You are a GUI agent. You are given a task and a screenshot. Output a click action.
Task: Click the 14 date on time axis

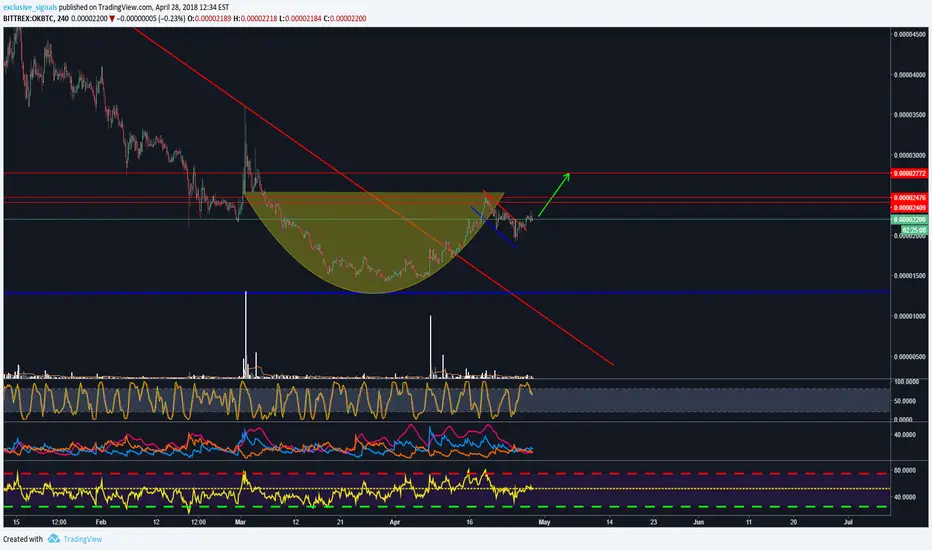(609, 522)
